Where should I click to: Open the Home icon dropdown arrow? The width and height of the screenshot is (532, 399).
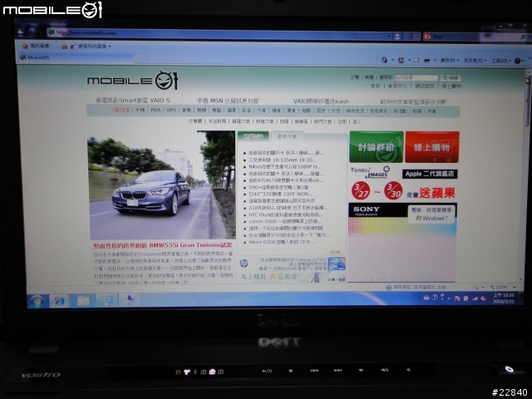(x=392, y=60)
